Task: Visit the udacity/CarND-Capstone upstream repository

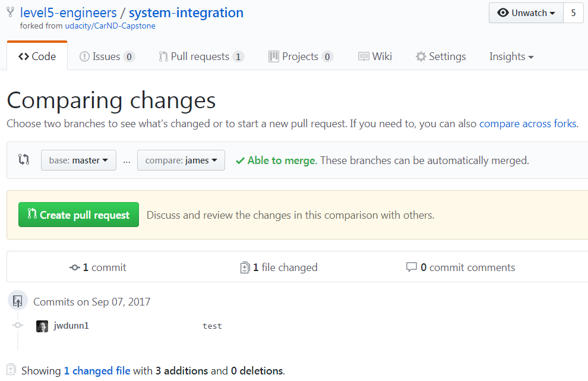Action: point(110,26)
